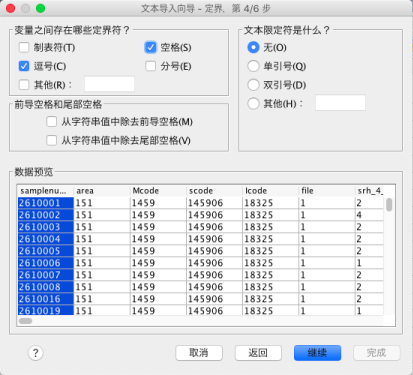Enable the 制表符(T) tab delimiter checkbox

[24, 47]
